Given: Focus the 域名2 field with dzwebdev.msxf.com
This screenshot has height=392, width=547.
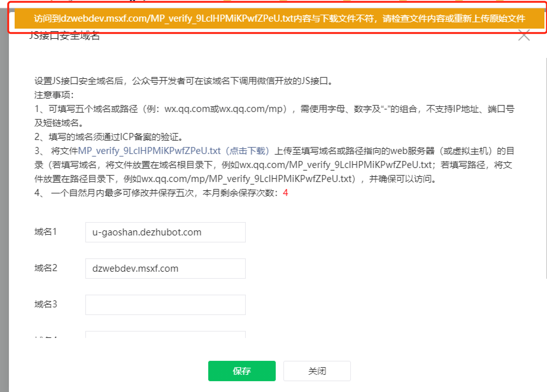Looking at the screenshot, I should (165, 269).
